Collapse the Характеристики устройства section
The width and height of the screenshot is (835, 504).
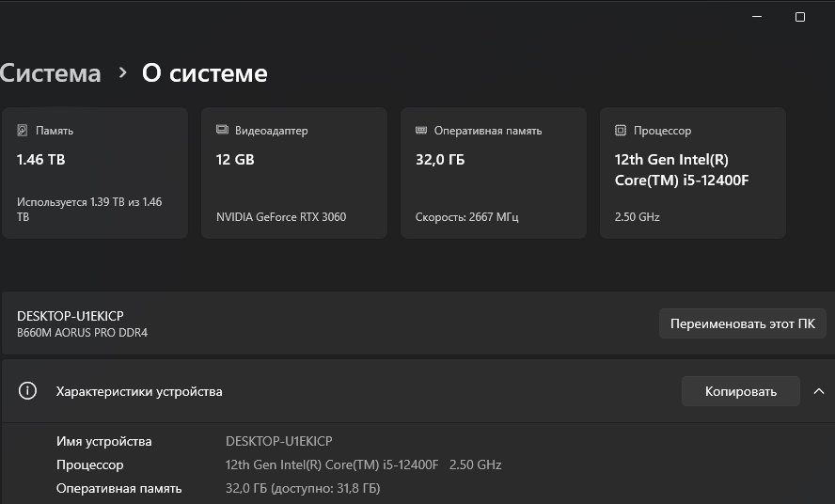818,391
